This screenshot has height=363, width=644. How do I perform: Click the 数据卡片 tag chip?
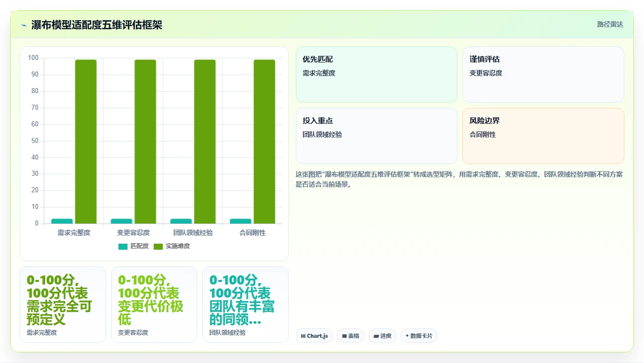[x=419, y=336]
